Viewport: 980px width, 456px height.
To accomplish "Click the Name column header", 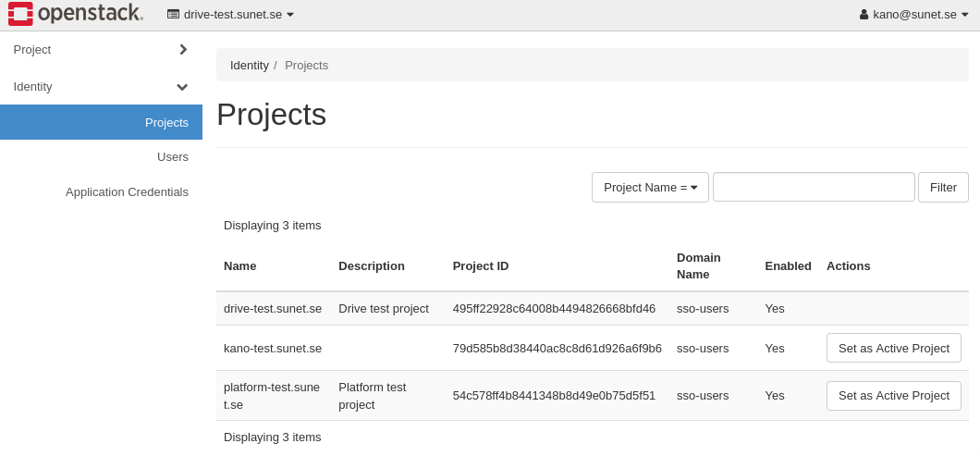I will tap(240, 265).
